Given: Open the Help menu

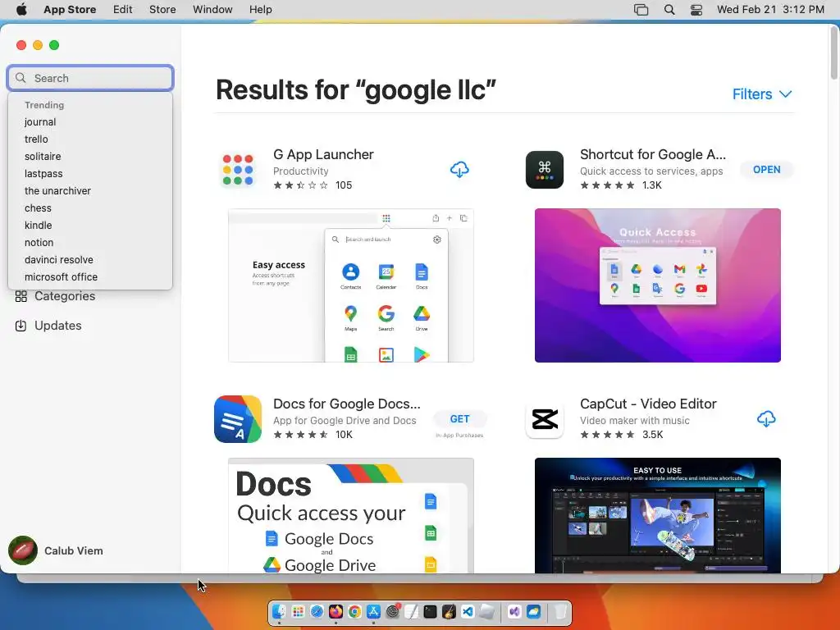Looking at the screenshot, I should 260,10.
